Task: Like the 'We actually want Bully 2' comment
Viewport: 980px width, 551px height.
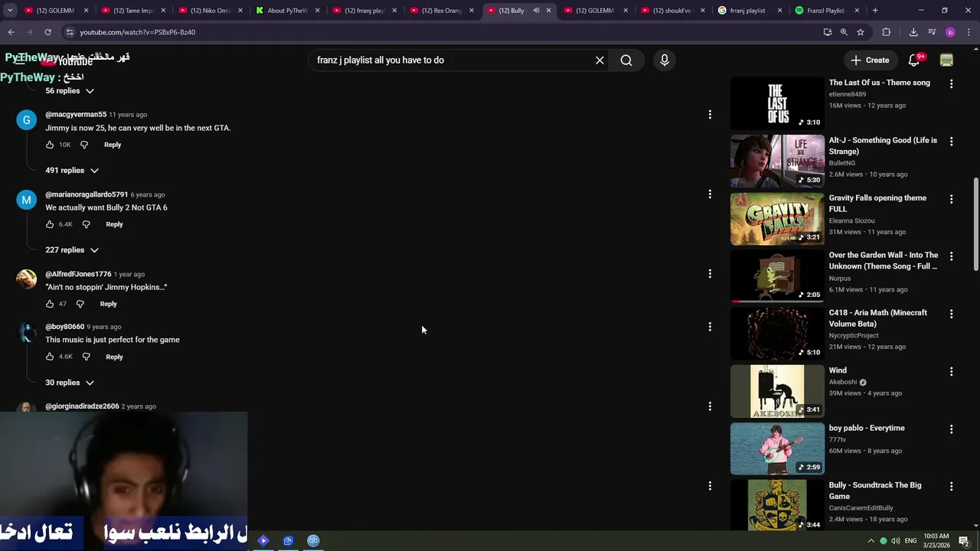Action: 50,224
